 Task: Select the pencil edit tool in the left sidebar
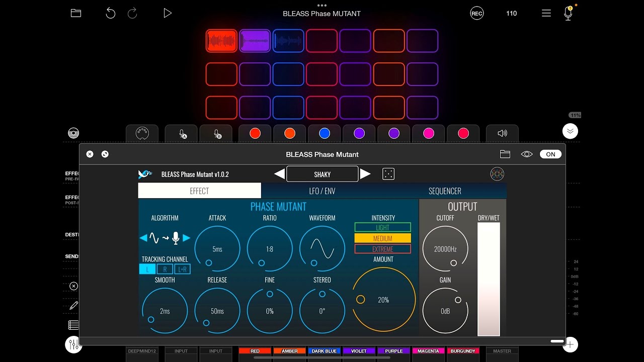(x=74, y=305)
